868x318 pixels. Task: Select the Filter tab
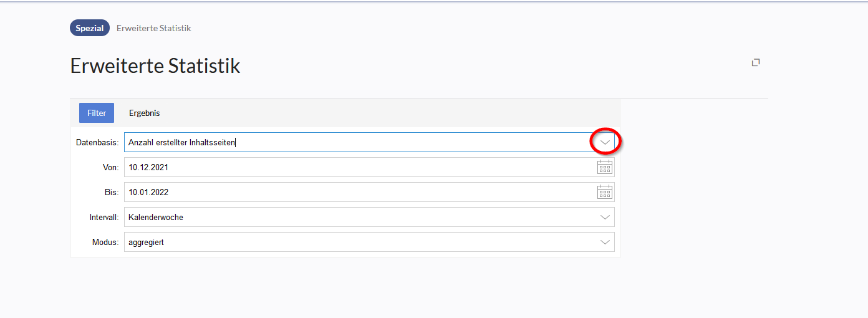(x=97, y=113)
